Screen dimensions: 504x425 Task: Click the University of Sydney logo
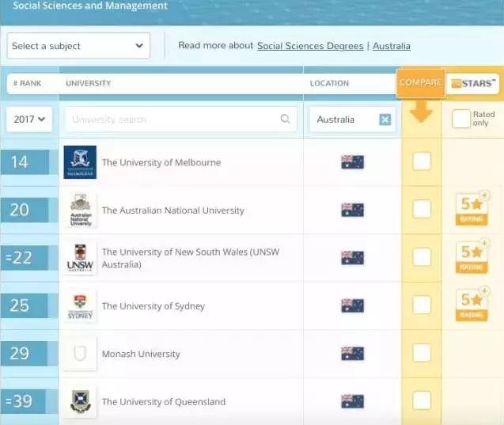click(80, 305)
